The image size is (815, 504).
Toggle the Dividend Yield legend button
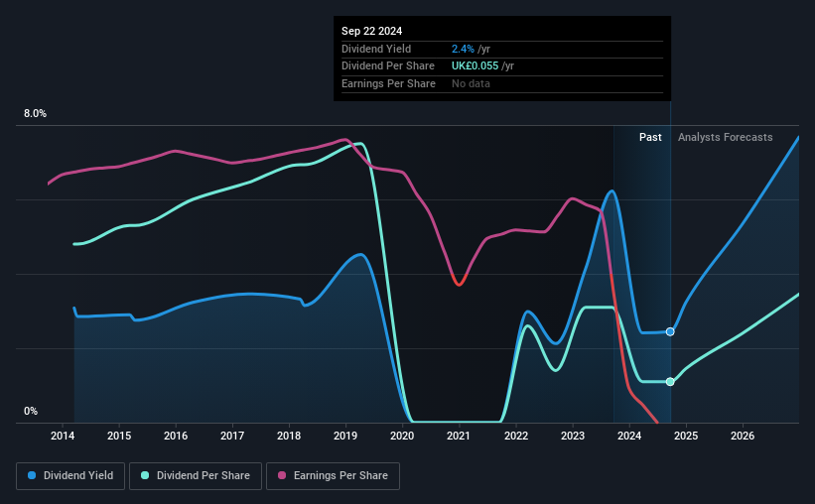(x=70, y=476)
